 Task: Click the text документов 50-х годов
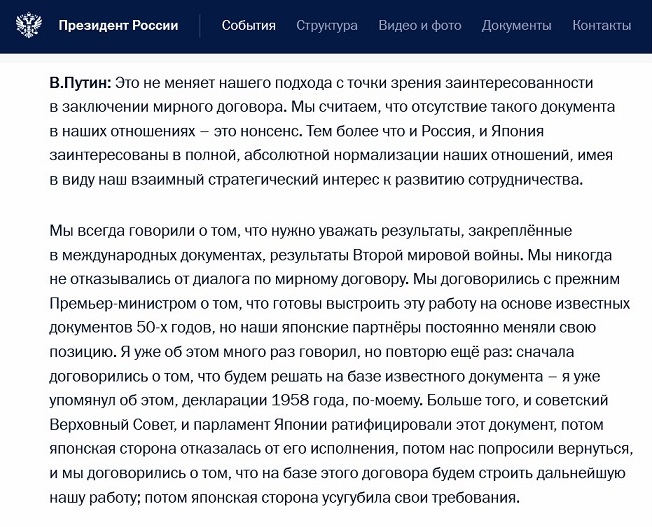(x=132, y=328)
